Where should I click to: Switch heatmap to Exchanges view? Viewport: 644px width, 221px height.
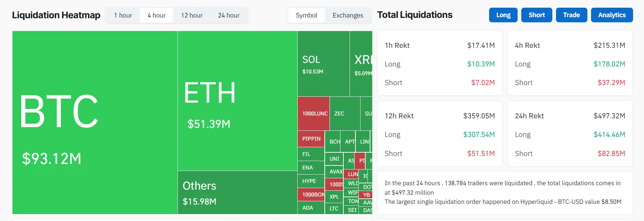[x=347, y=15]
